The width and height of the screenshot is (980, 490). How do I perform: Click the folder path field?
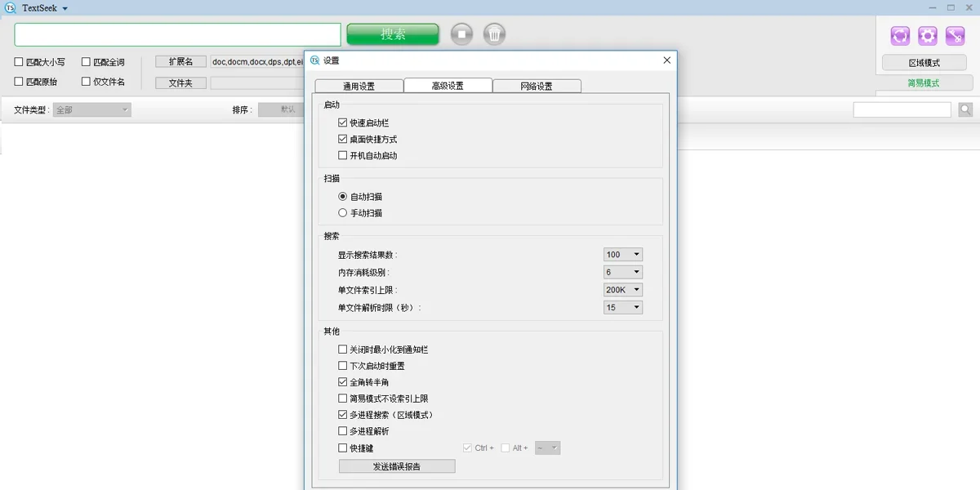click(x=257, y=82)
